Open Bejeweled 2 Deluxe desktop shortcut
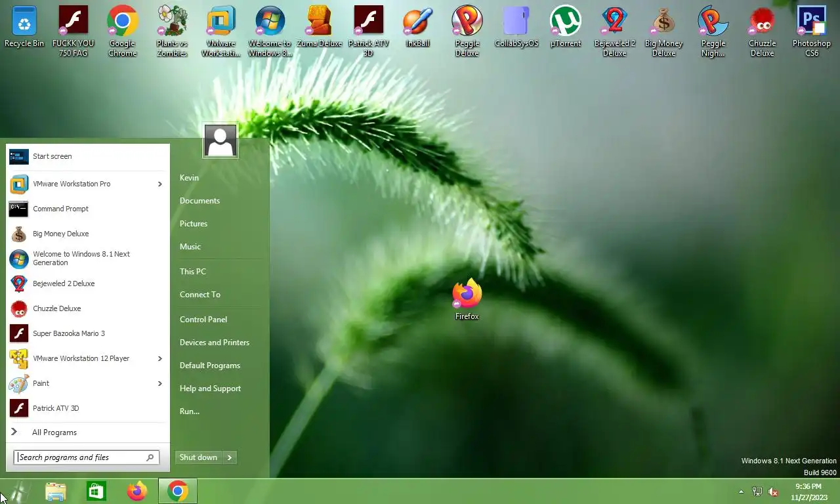 coord(615,31)
